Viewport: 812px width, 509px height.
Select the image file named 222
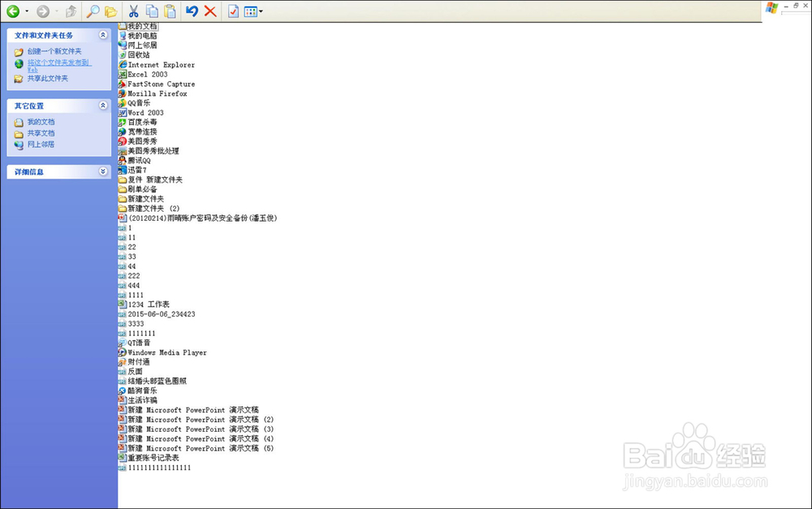129,275
